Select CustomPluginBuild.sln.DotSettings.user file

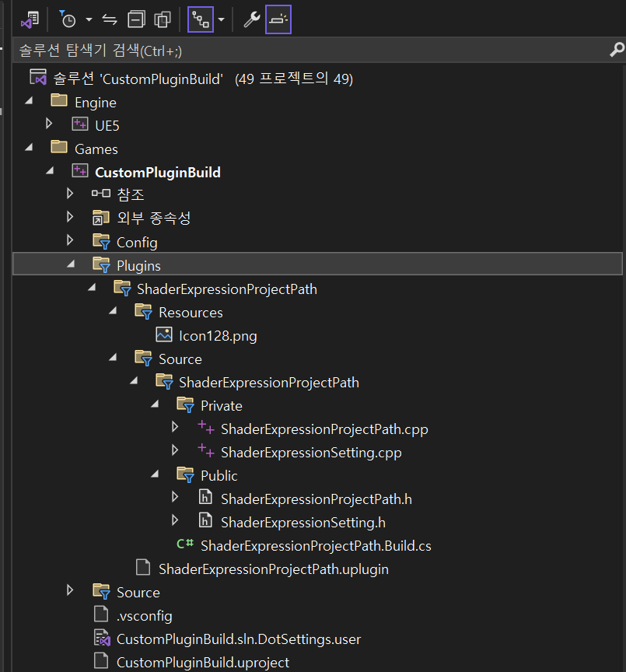click(x=239, y=639)
